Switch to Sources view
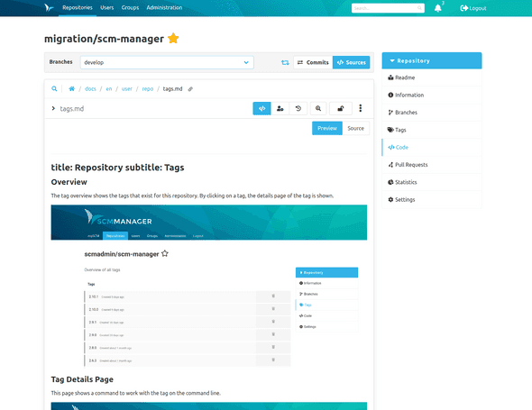The height and width of the screenshot is (410, 532). 351,62
